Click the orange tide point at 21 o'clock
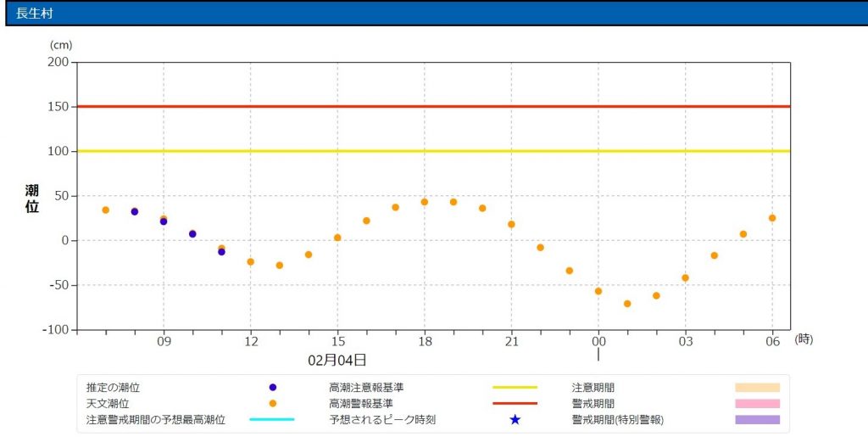Viewport: 868px width, 448px height. pos(511,225)
